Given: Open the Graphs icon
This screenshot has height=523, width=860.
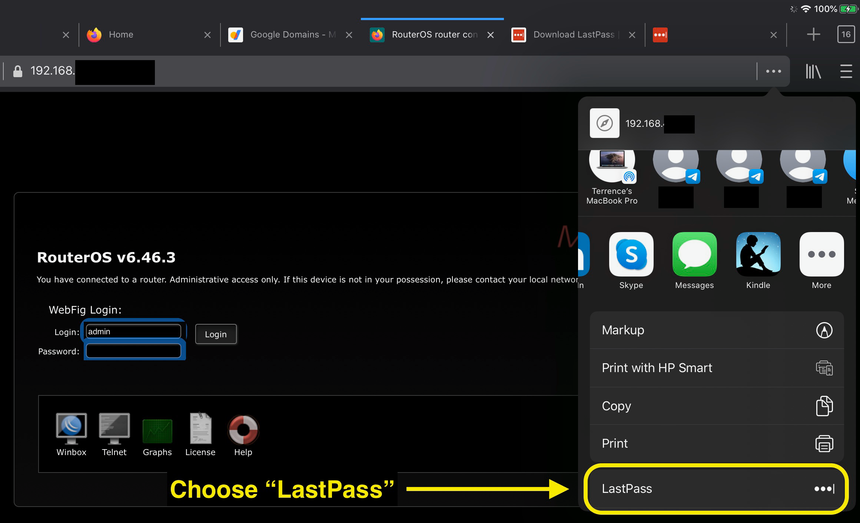Looking at the screenshot, I should click(157, 431).
